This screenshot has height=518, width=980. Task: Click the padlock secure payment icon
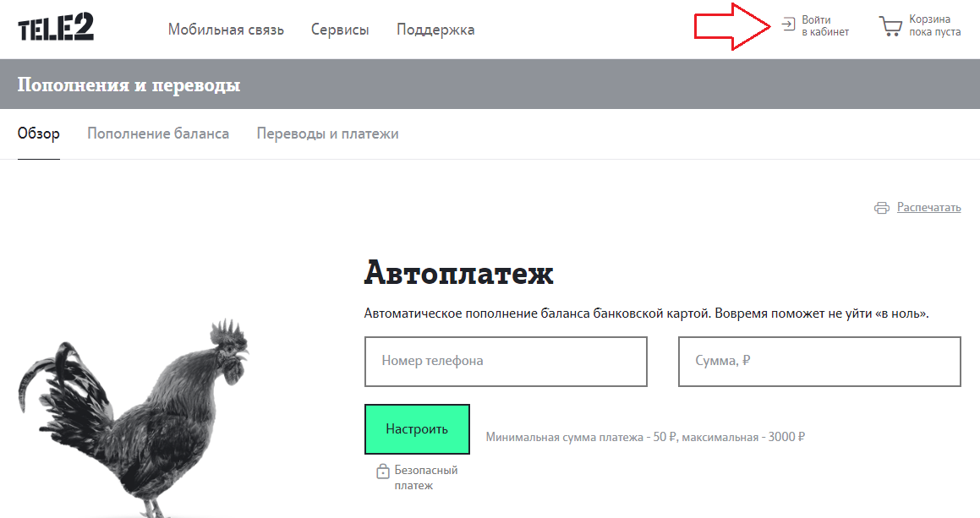pos(382,472)
